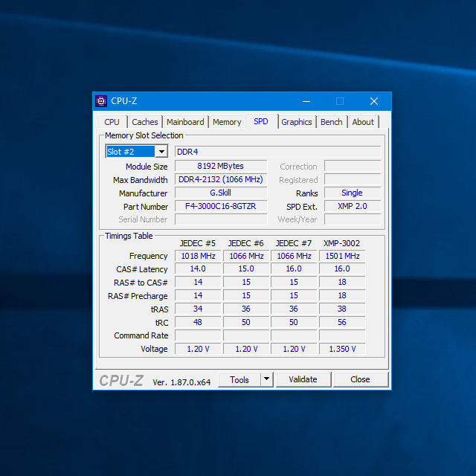Screen dimensions: 476x476
Task: Click the 1018 MHz frequency cell
Action: pyautogui.click(x=198, y=256)
